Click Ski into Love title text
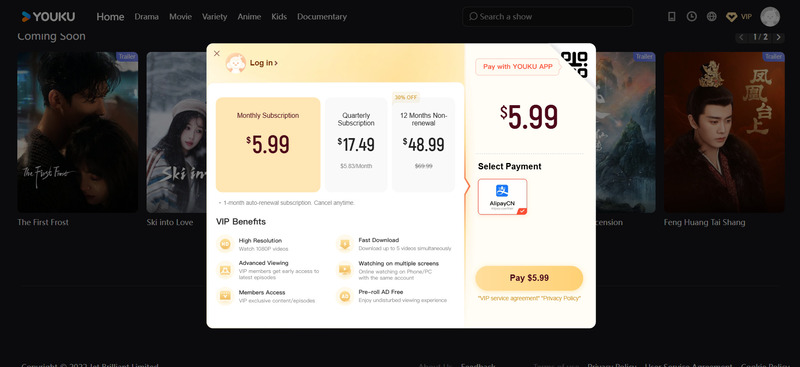 click(170, 223)
